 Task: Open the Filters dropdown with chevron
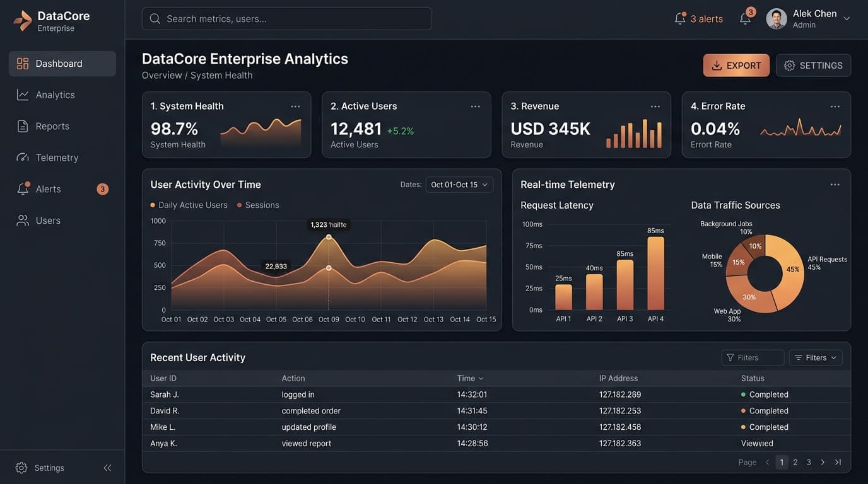coord(816,357)
